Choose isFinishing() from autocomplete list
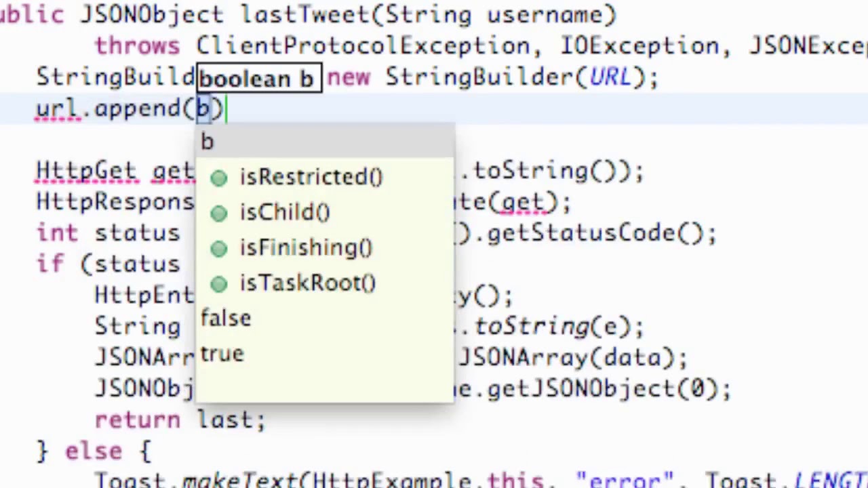This screenshot has width=868, height=488. coord(324,247)
